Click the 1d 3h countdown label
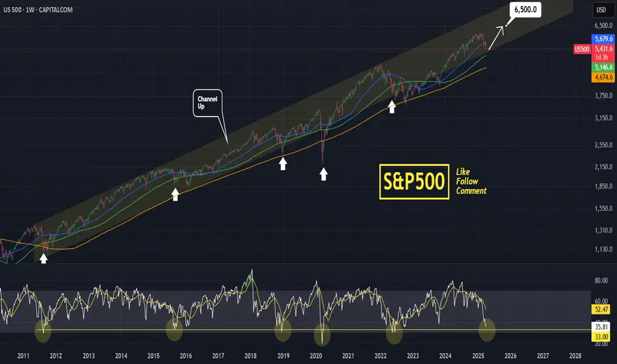 click(x=601, y=58)
